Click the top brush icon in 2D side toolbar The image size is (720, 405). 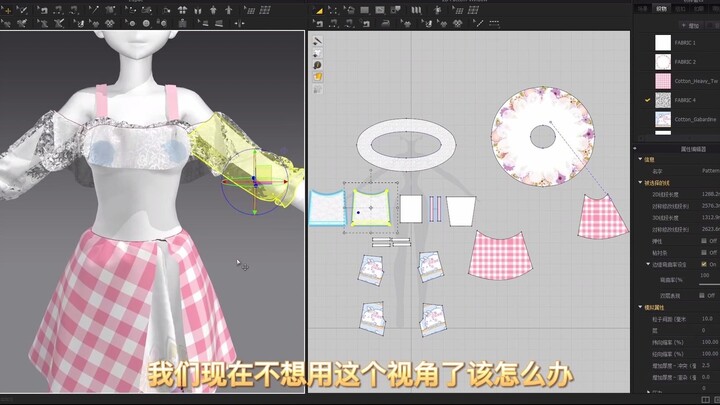point(317,42)
